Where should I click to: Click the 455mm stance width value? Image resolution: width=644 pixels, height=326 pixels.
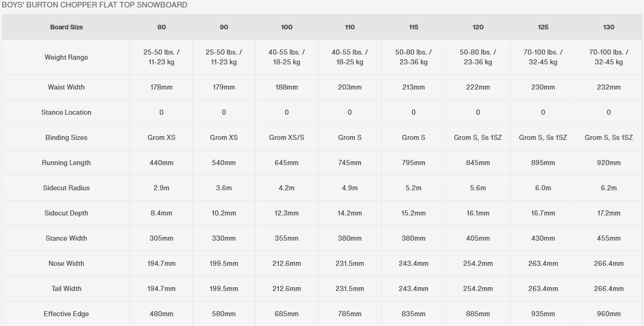(609, 238)
